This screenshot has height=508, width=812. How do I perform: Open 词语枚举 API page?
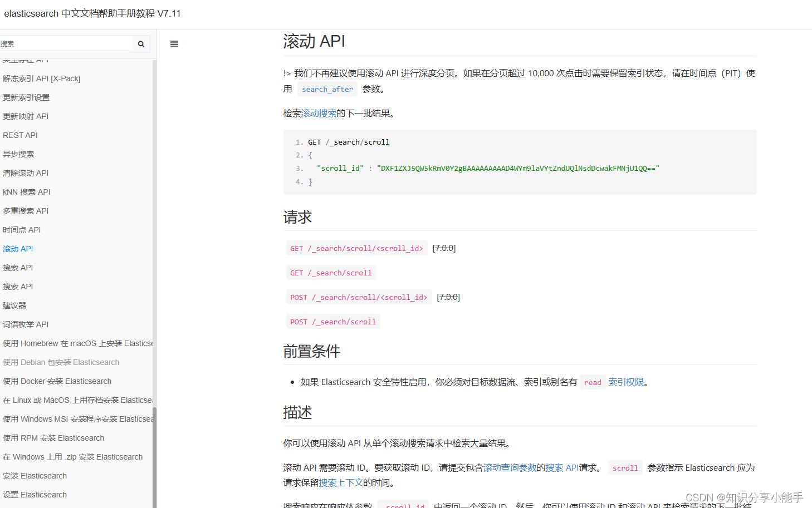[26, 324]
